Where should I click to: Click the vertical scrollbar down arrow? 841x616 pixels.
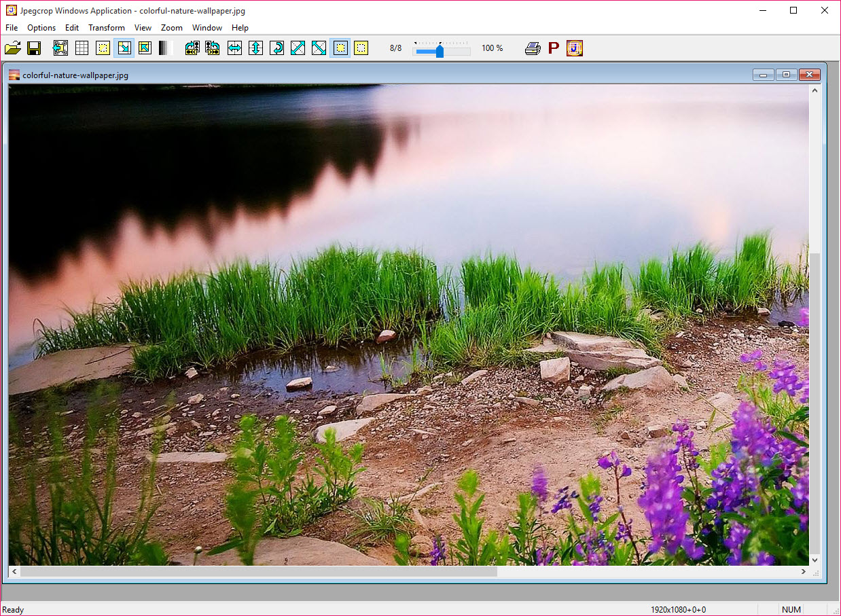(815, 560)
